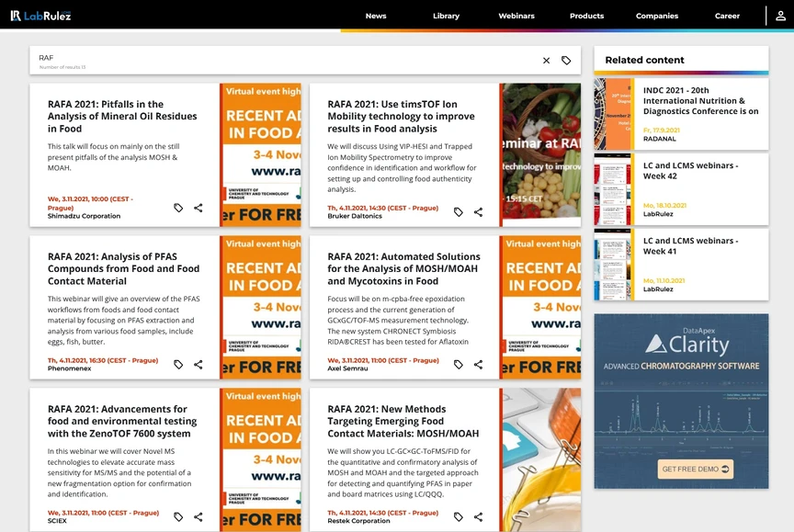The width and height of the screenshot is (794, 532).
Task: Click the Get Free Demo button
Action: click(x=696, y=470)
